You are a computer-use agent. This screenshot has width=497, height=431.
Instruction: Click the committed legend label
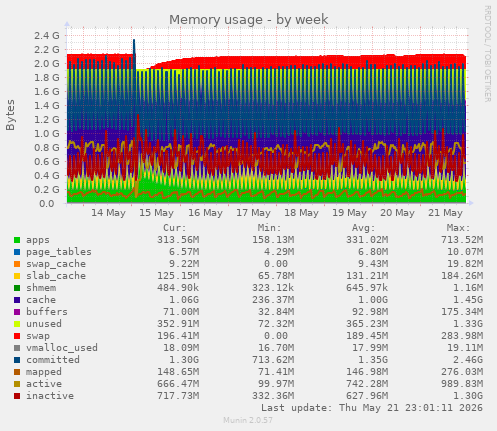click(x=53, y=360)
